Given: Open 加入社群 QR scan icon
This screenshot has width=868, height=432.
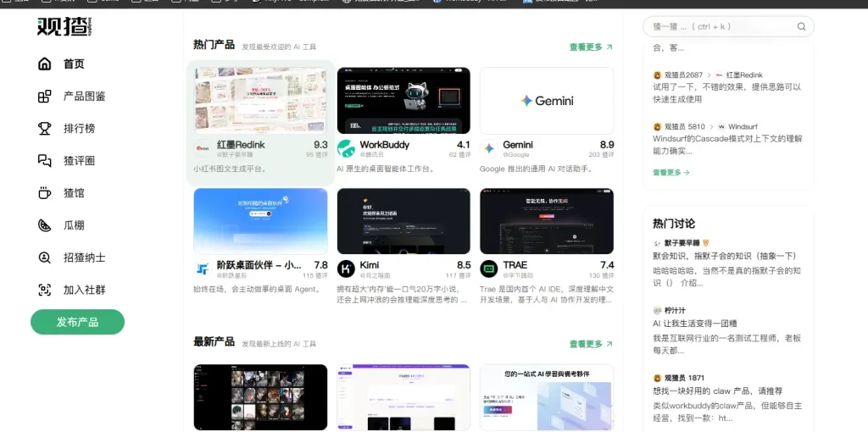Looking at the screenshot, I should [45, 290].
